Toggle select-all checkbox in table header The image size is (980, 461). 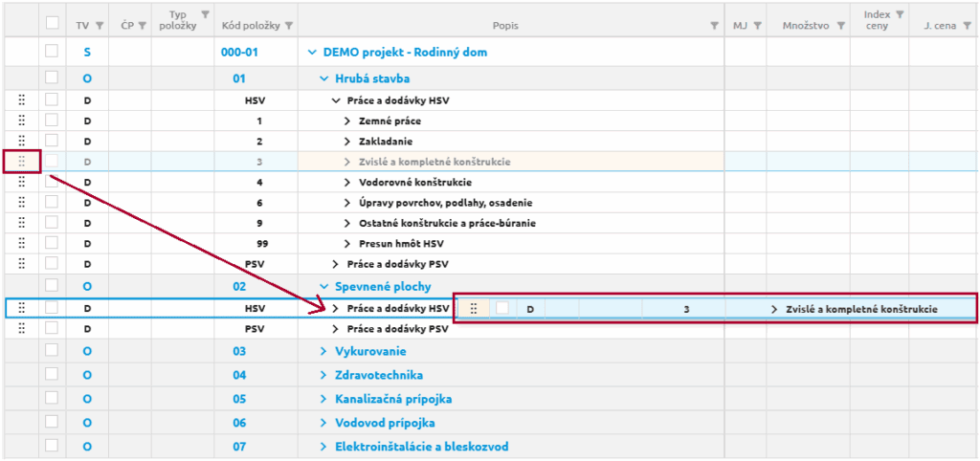[x=52, y=23]
